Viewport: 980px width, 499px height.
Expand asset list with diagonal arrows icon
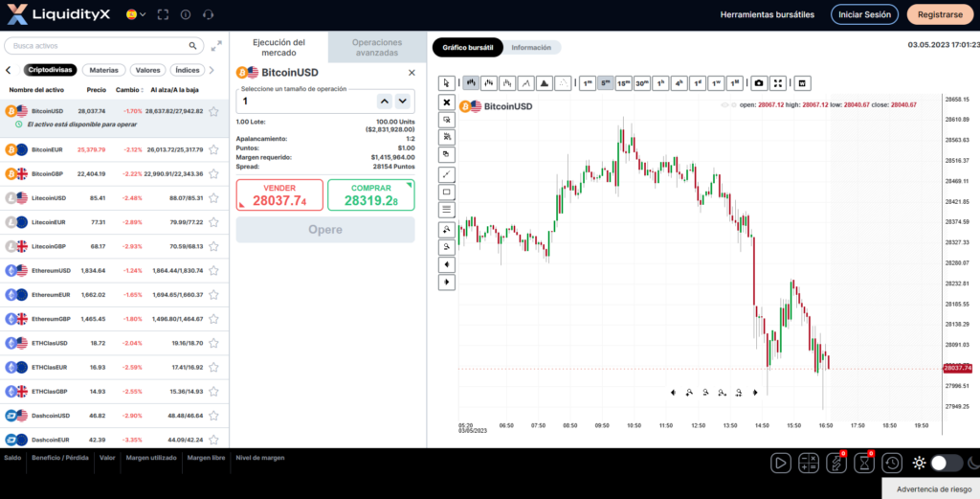click(x=216, y=46)
